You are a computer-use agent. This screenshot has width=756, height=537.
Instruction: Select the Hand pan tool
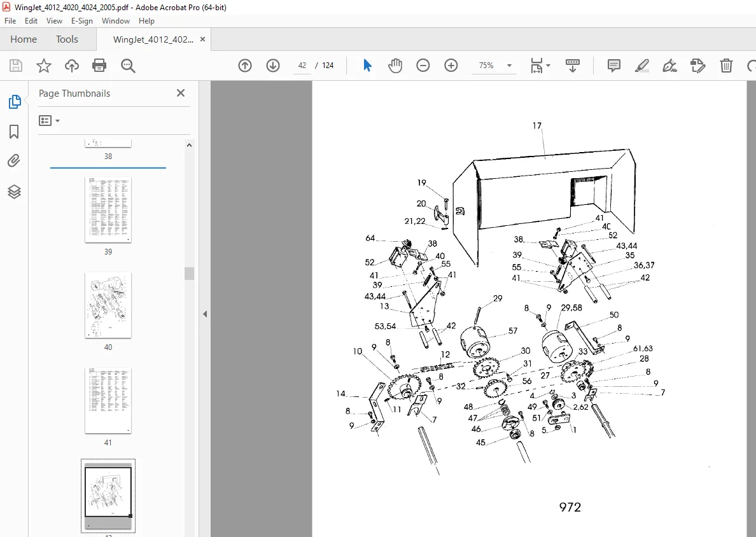point(395,66)
